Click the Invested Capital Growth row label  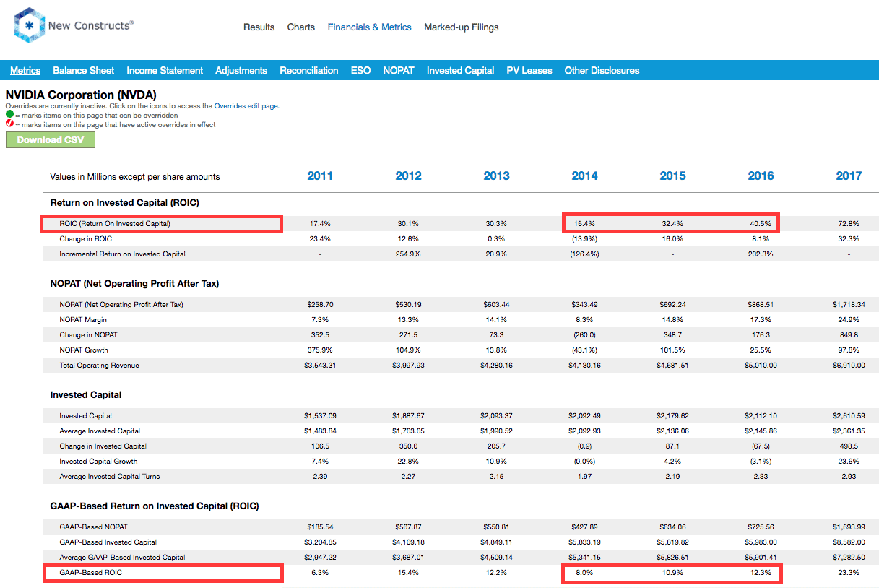tap(98, 462)
